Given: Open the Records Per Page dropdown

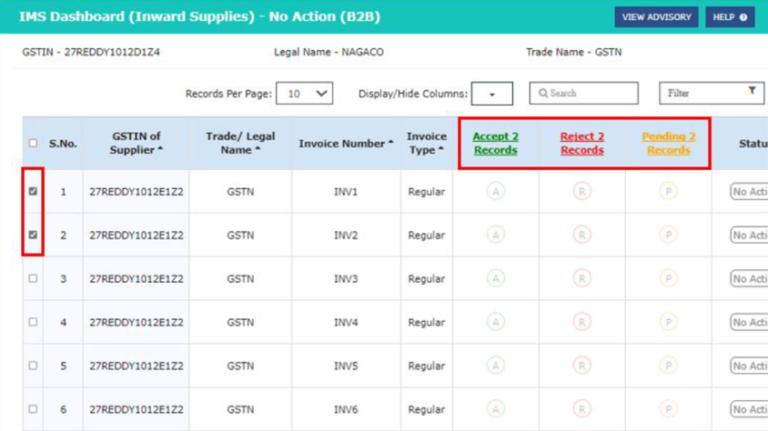Looking at the screenshot, I should 304,93.
